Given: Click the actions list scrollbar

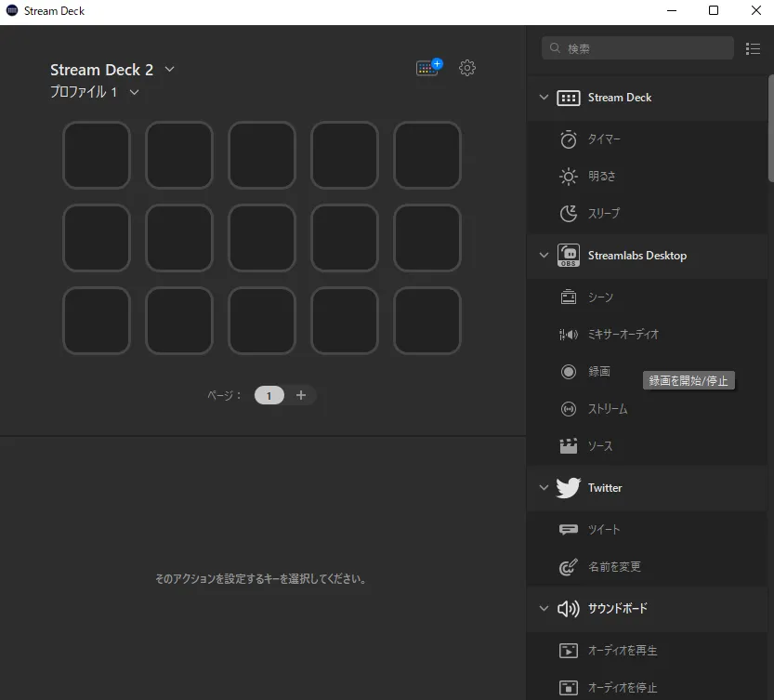Looking at the screenshot, I should coord(770,128).
